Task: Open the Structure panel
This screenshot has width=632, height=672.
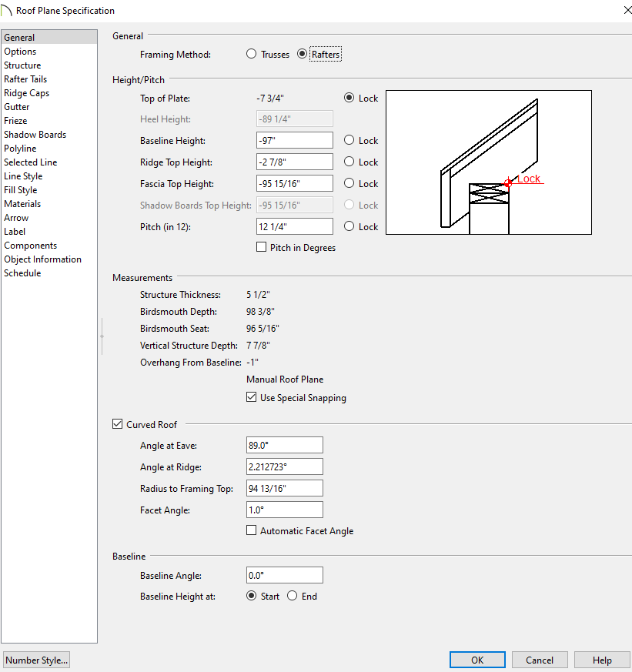Action: click(x=22, y=65)
